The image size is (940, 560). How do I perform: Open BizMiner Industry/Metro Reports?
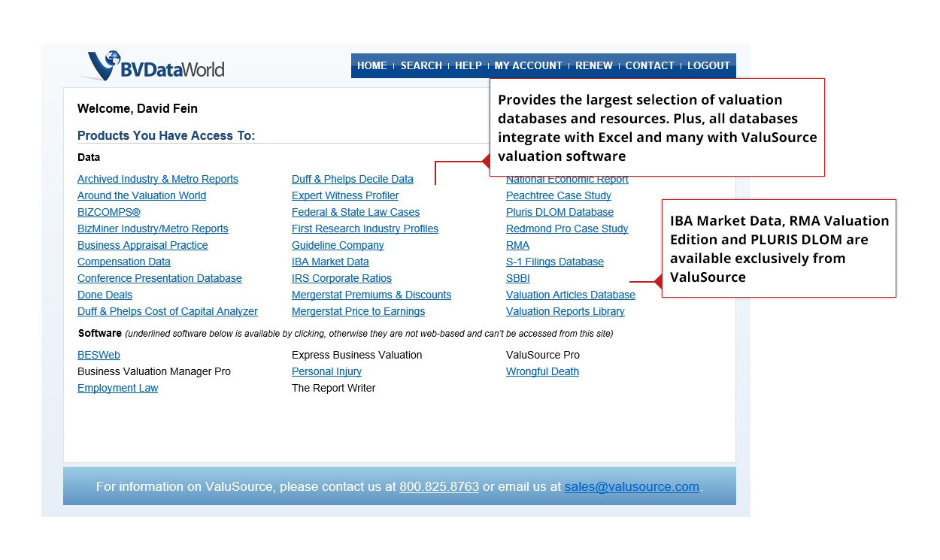pos(153,229)
